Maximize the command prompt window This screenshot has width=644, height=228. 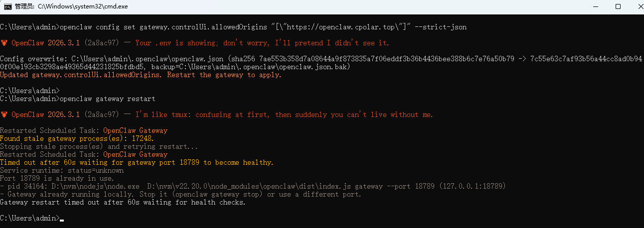pyautogui.click(x=618, y=6)
